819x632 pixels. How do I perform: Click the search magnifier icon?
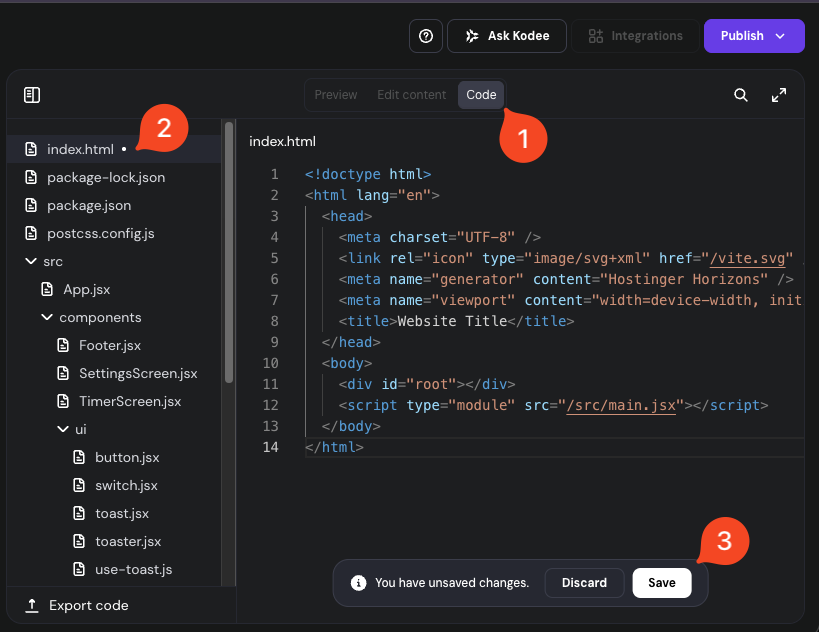point(741,95)
